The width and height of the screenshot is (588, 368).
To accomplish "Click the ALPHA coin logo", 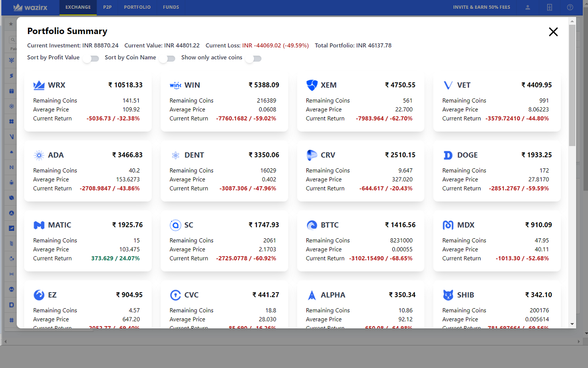I will (312, 295).
